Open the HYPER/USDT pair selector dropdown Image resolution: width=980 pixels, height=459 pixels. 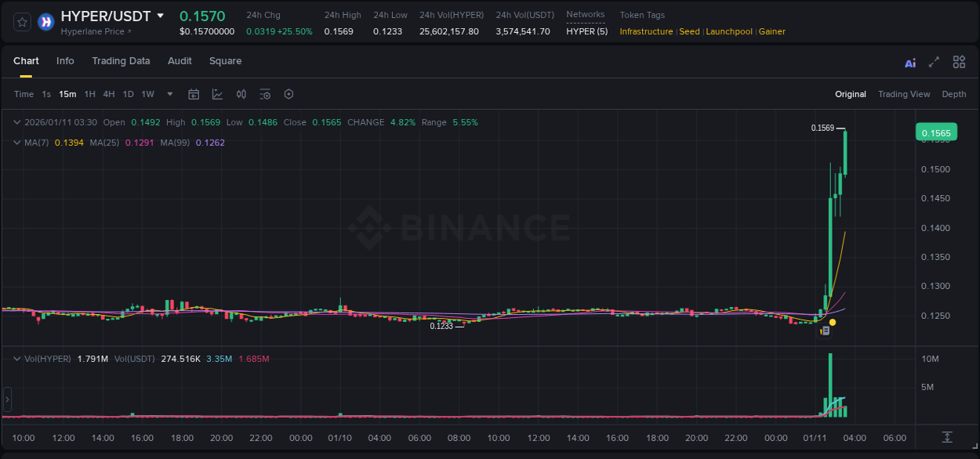click(x=161, y=16)
